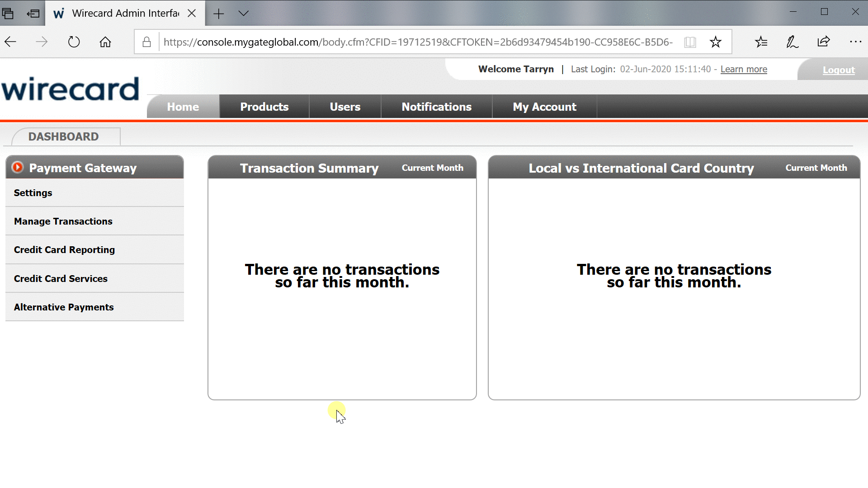Switch to the My Account tab
Screen dimensions: 868x488
click(544, 107)
